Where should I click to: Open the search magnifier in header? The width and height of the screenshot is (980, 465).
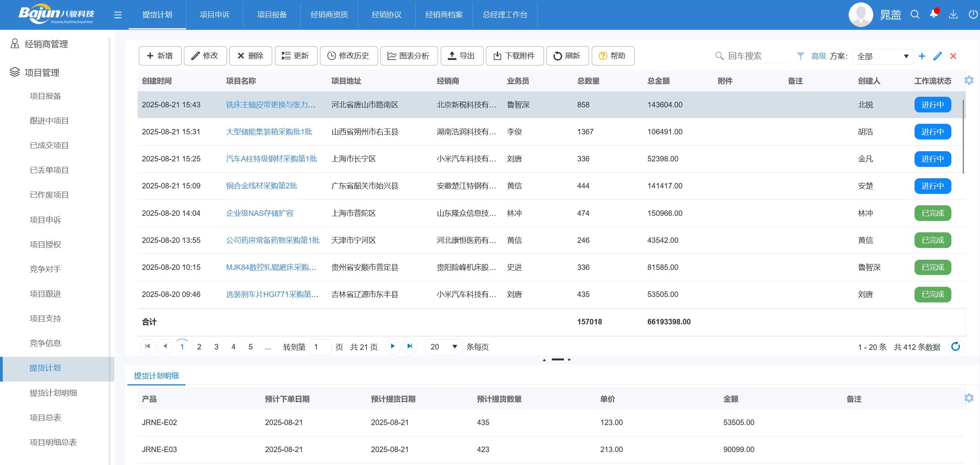(915, 15)
